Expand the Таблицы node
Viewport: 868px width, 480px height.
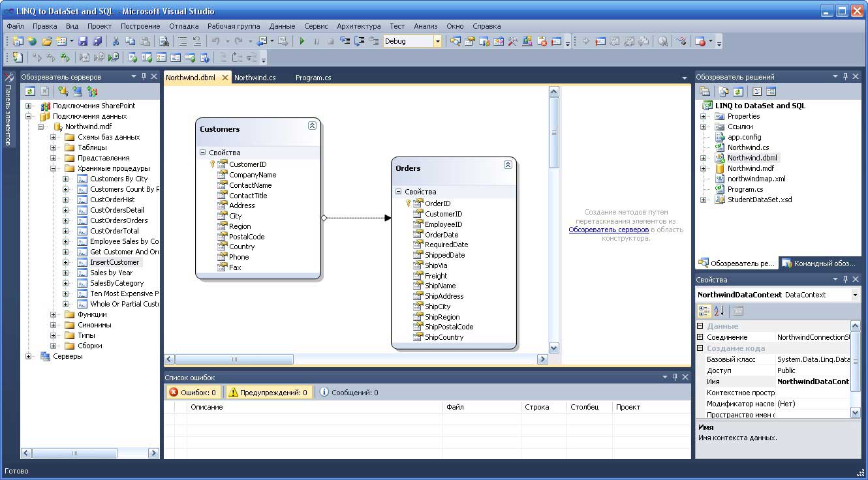coord(54,147)
